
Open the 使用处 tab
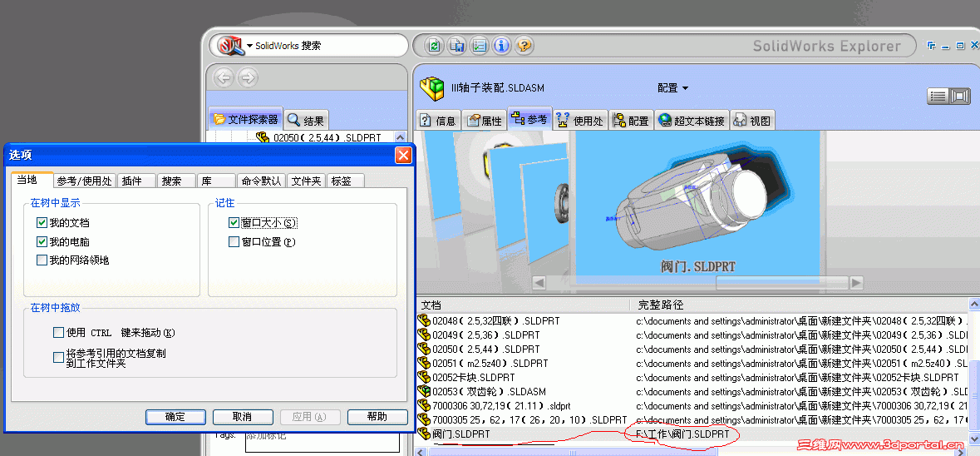tap(581, 120)
